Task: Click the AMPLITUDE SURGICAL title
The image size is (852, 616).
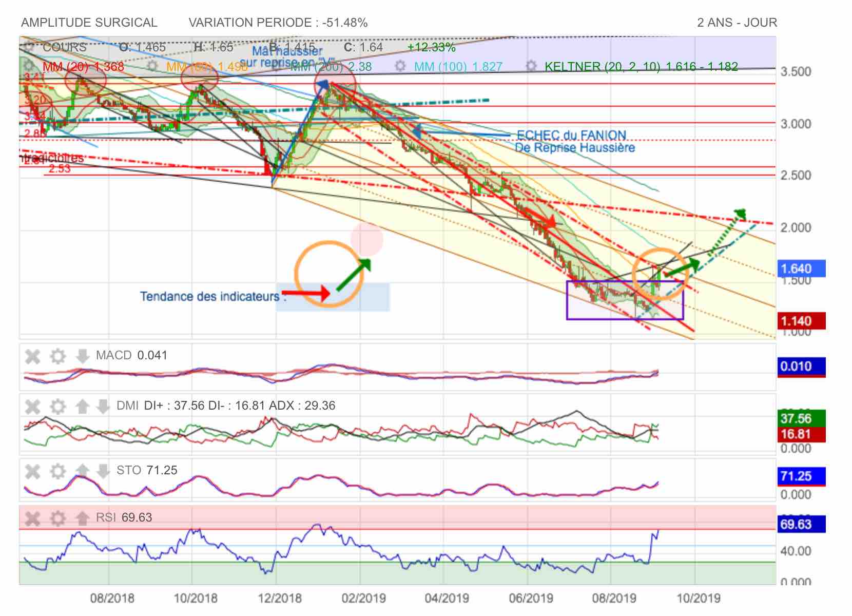Action: [89, 23]
